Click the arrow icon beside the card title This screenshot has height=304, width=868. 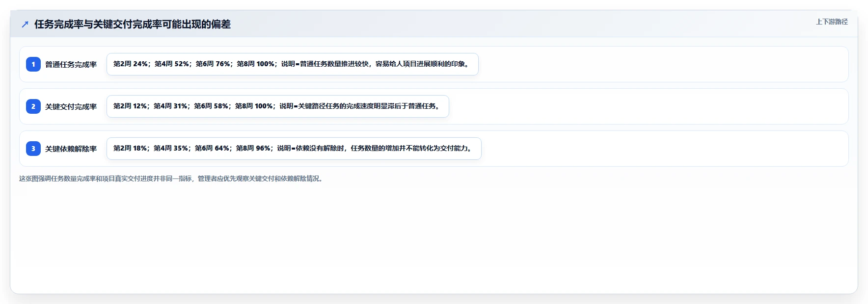tap(25, 24)
